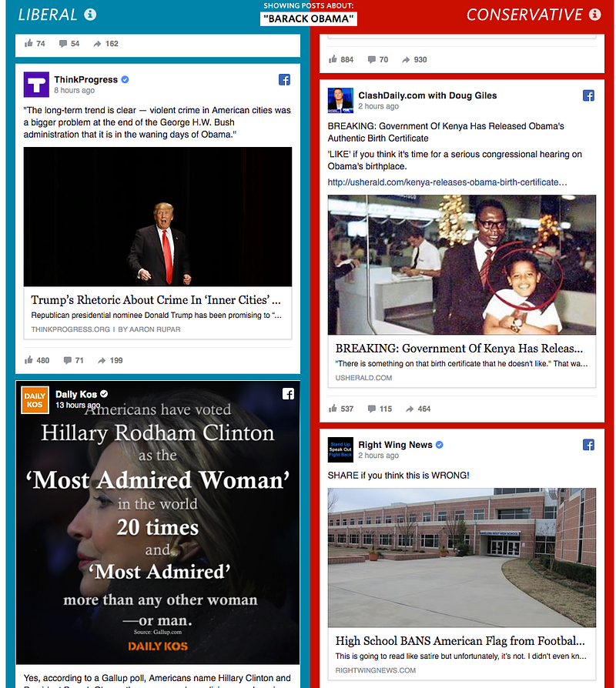Open ThinkProgress page name link
616x688 pixels.
coord(86,79)
